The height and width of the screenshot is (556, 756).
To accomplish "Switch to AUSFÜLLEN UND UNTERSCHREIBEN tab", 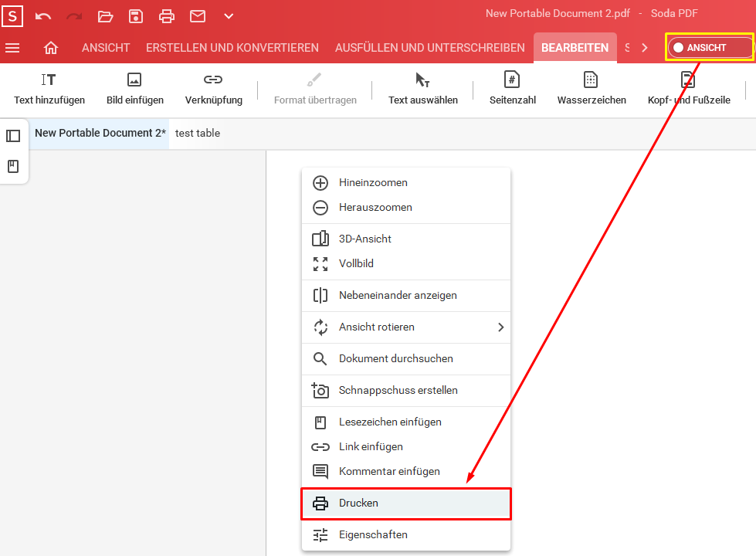I will (430, 48).
